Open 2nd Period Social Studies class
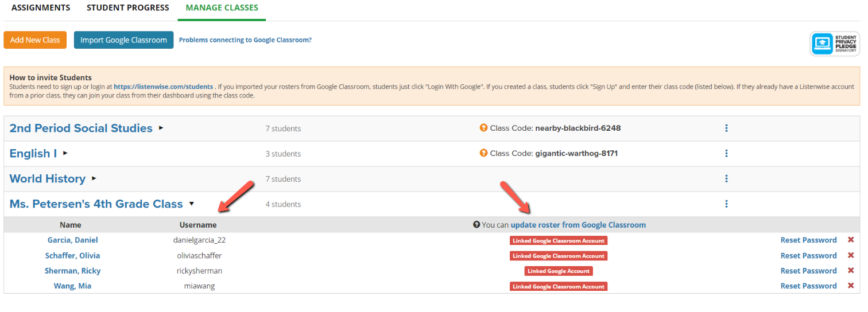Image resolution: width=868 pixels, height=312 pixels. (81, 128)
